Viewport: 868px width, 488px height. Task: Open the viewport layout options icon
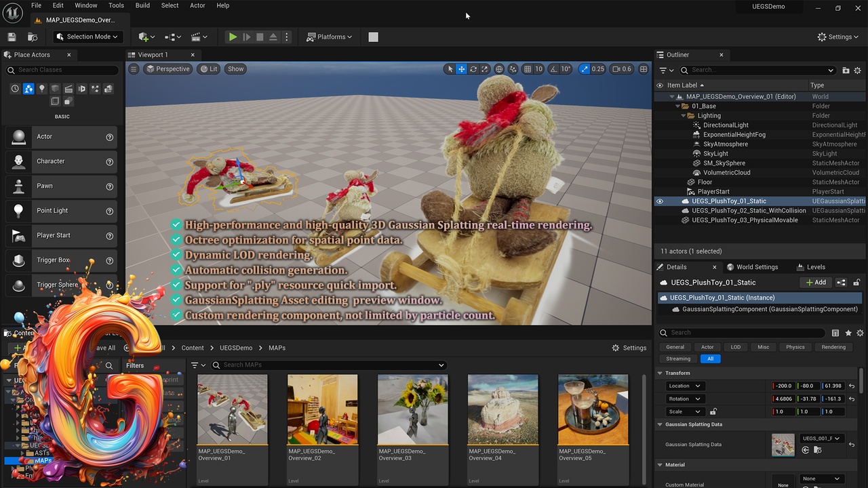coord(644,69)
